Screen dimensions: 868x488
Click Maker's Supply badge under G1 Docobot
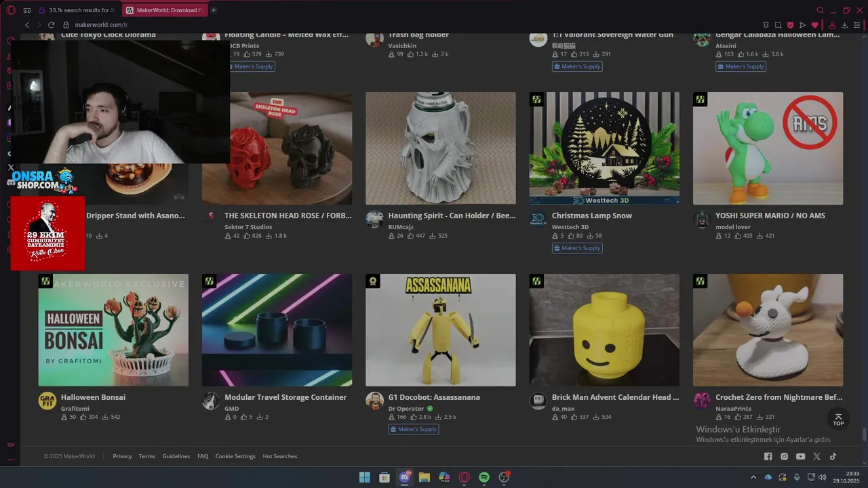(x=414, y=429)
